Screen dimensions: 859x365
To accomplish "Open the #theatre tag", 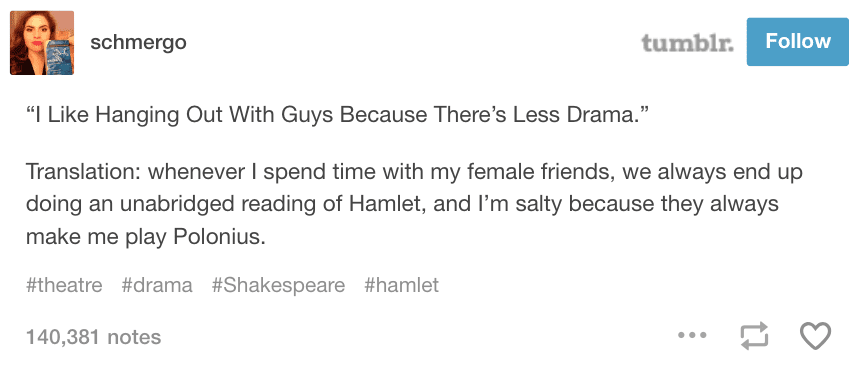I will 64,285.
